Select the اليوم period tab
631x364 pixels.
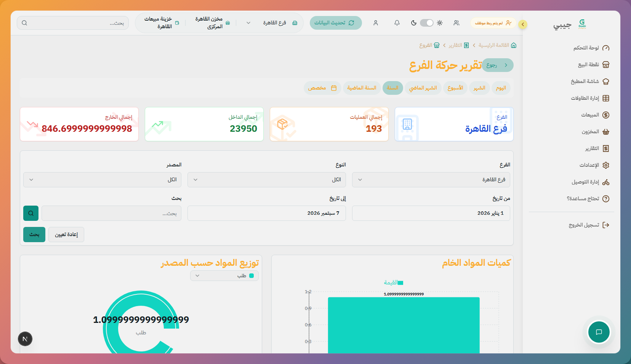(501, 88)
